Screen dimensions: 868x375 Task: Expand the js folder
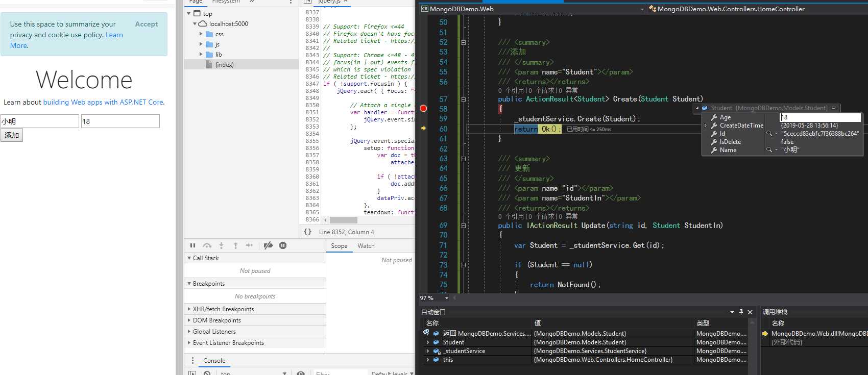(x=201, y=44)
